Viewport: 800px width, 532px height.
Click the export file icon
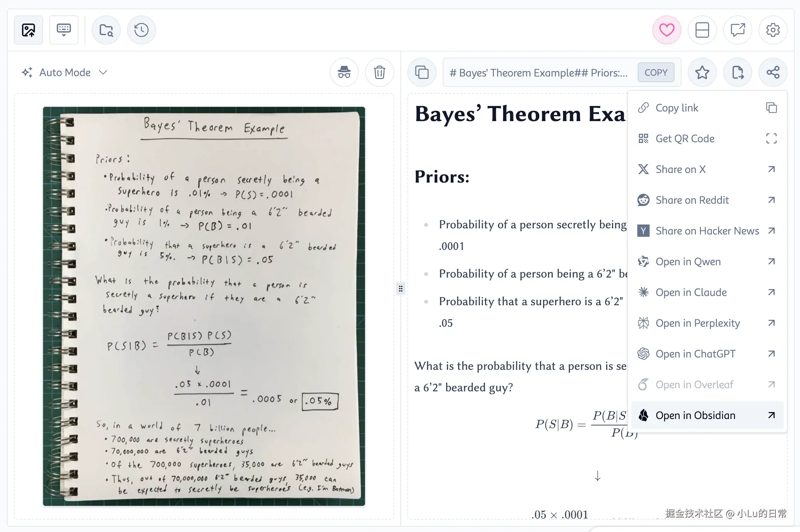(737, 72)
